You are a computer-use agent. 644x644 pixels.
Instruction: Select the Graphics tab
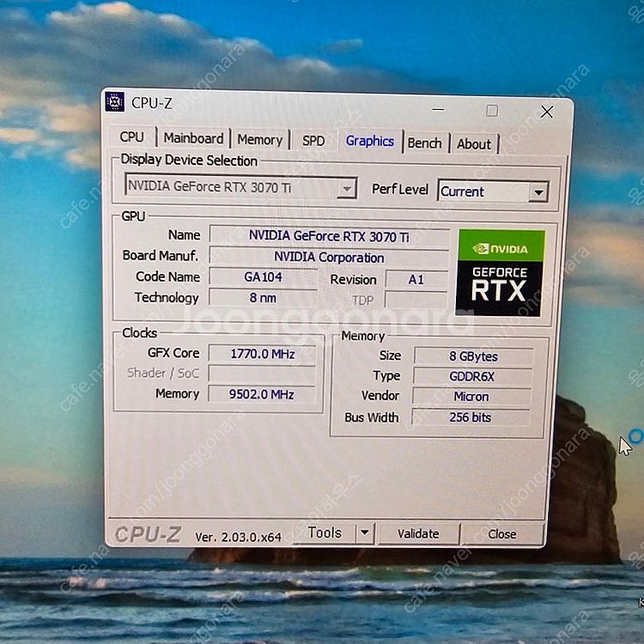point(369,142)
